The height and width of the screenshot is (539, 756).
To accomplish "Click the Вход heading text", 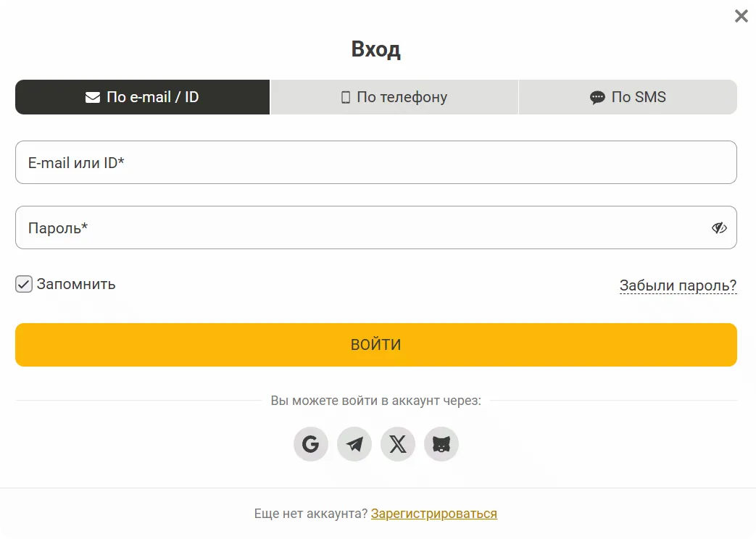I will click(375, 49).
